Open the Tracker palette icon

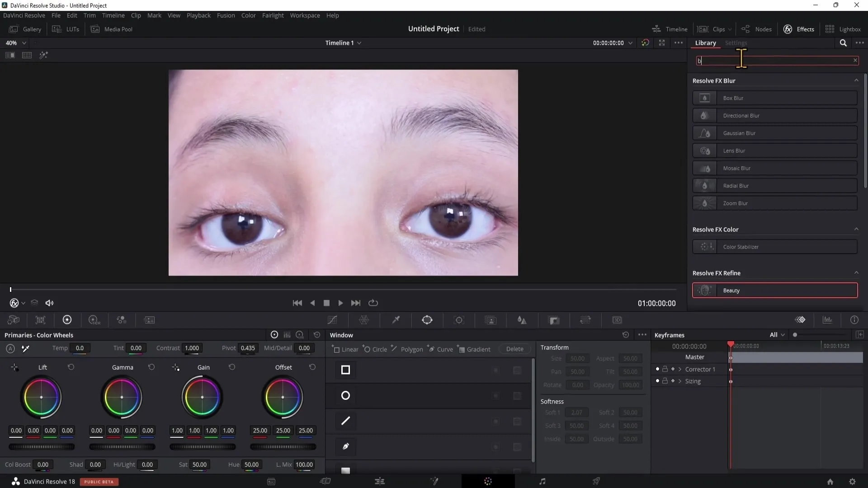tap(459, 320)
